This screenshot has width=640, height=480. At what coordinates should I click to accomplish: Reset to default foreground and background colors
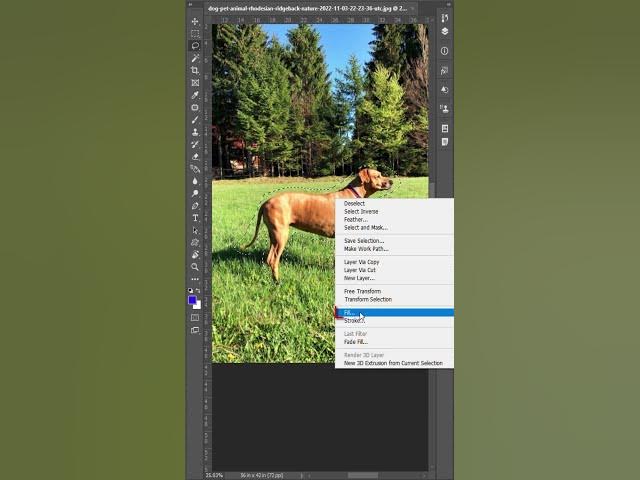[x=190, y=290]
